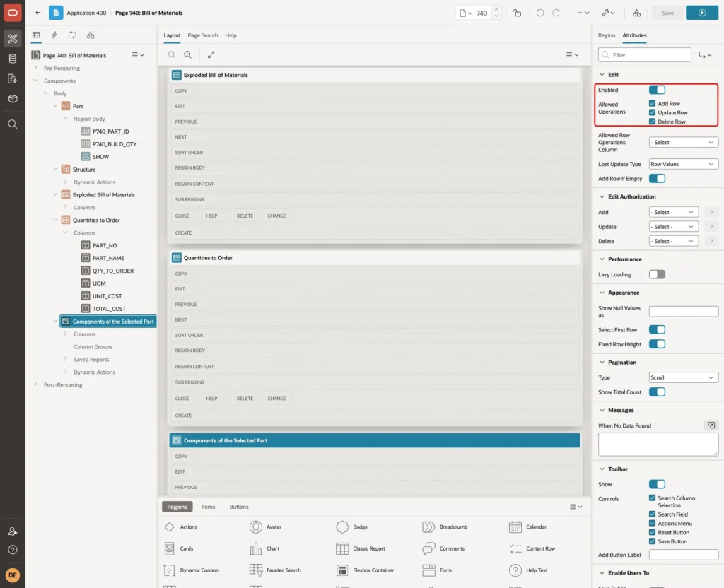Toggle Fixed Row Height switch
This screenshot has width=724, height=588.
(x=657, y=344)
